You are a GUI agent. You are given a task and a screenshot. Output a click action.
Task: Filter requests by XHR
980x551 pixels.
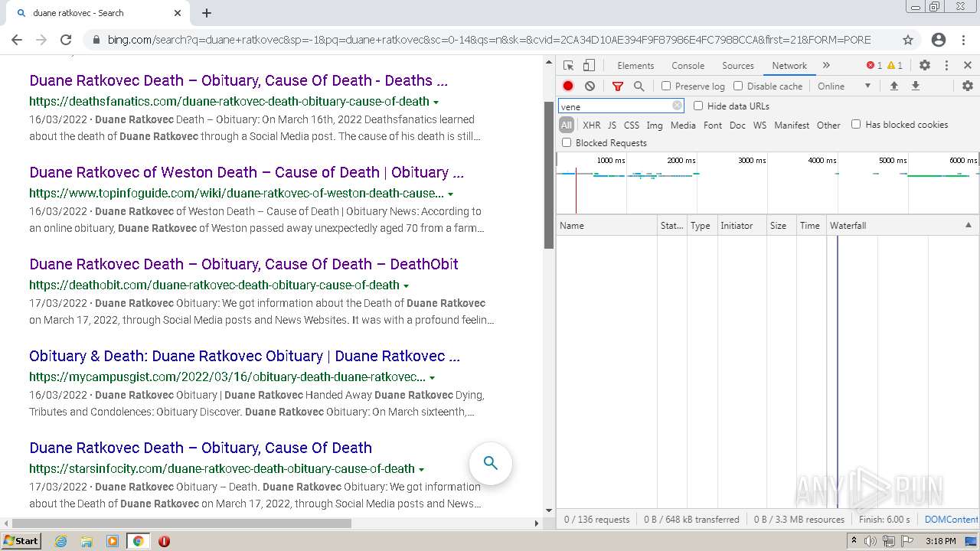pyautogui.click(x=591, y=125)
